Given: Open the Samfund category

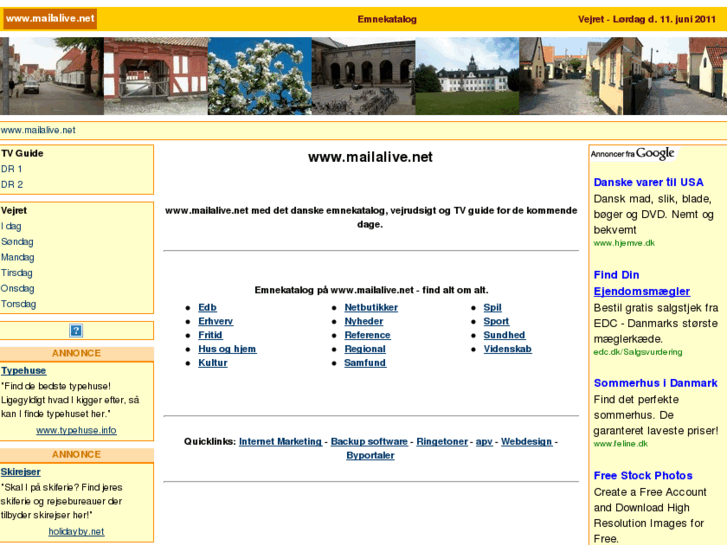Looking at the screenshot, I should pyautogui.click(x=365, y=363).
